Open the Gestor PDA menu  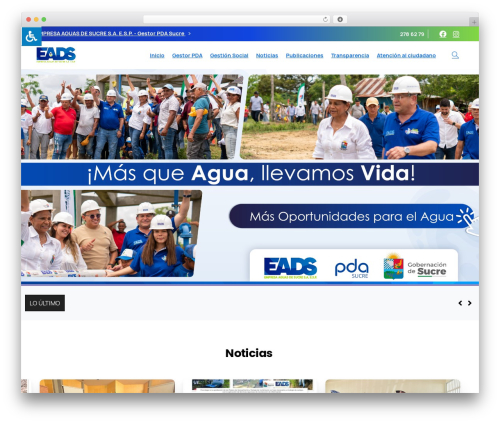187,55
